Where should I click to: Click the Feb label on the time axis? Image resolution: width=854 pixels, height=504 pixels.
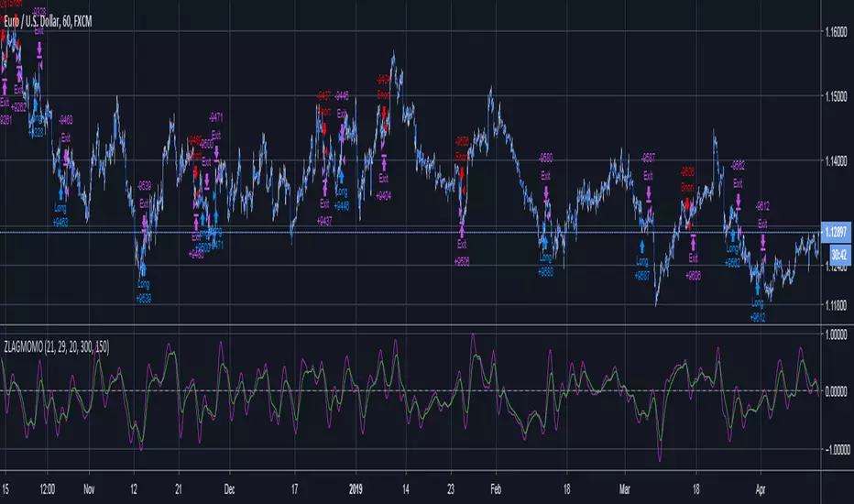pyautogui.click(x=495, y=489)
